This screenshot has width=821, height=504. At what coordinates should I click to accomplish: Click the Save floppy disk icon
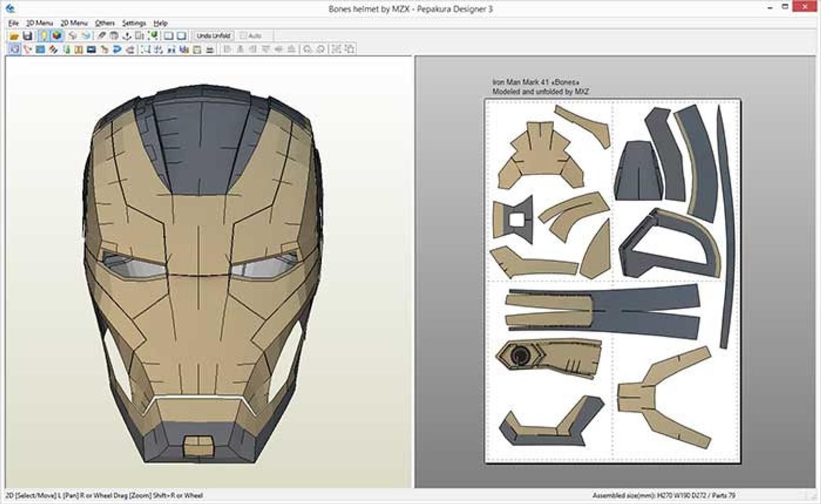[x=27, y=36]
